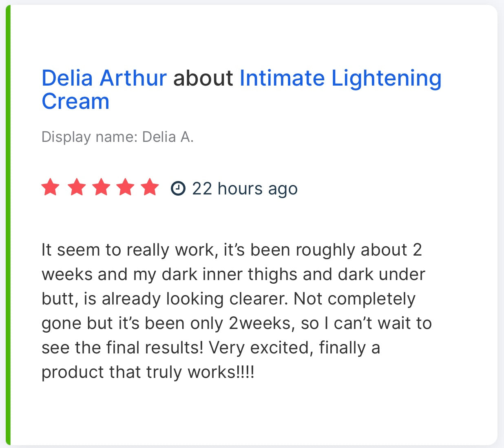The height and width of the screenshot is (448, 504).
Task: Click the words "Very excited" in review
Action: (261, 348)
